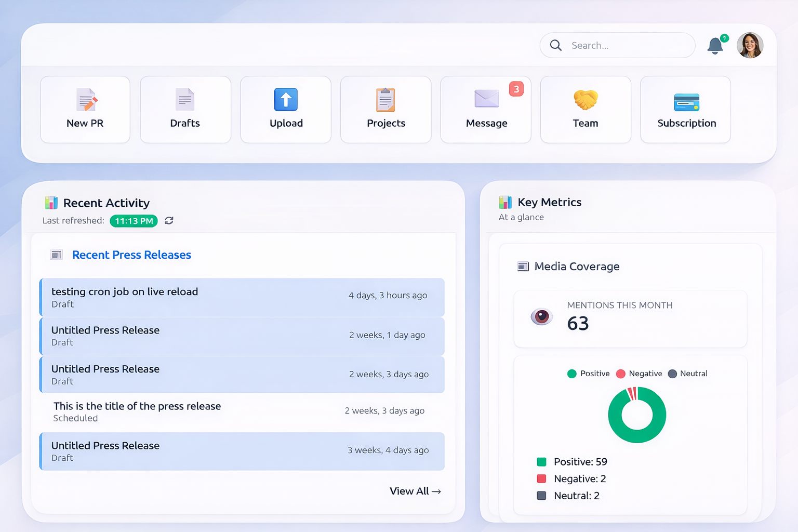
Task: Click the green Positive: 59 color square
Action: click(541, 462)
